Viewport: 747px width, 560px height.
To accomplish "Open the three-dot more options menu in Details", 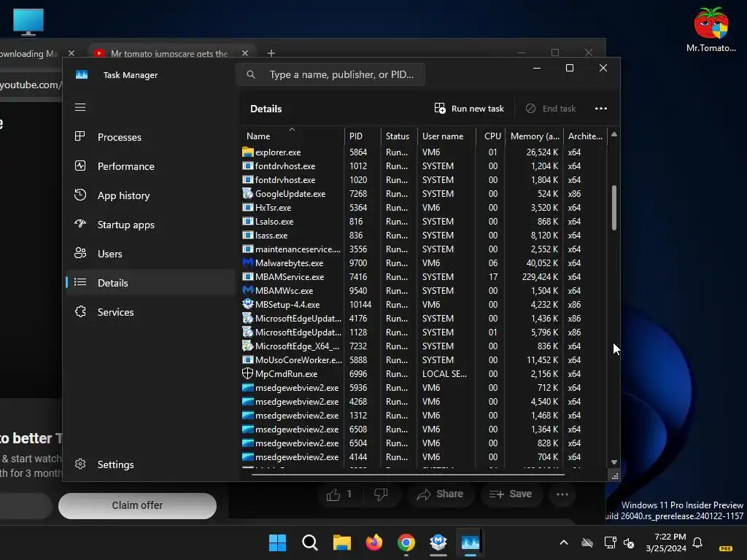I will click(x=601, y=109).
